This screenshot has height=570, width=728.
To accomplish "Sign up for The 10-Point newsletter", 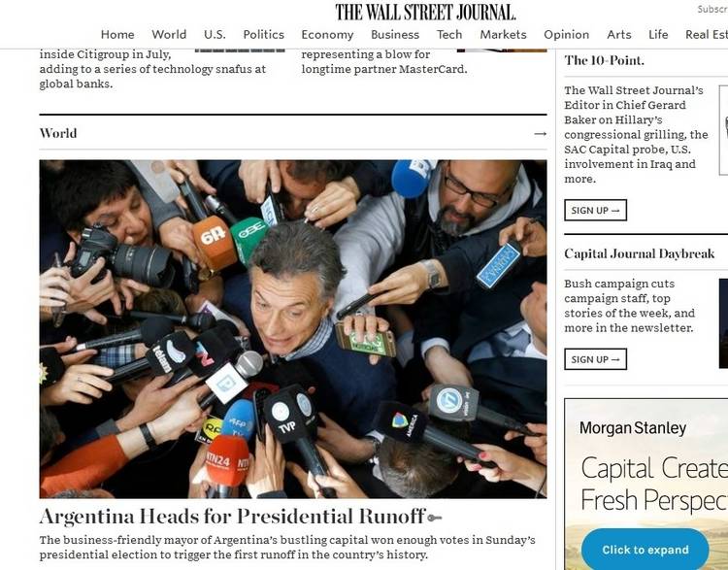I will point(595,211).
